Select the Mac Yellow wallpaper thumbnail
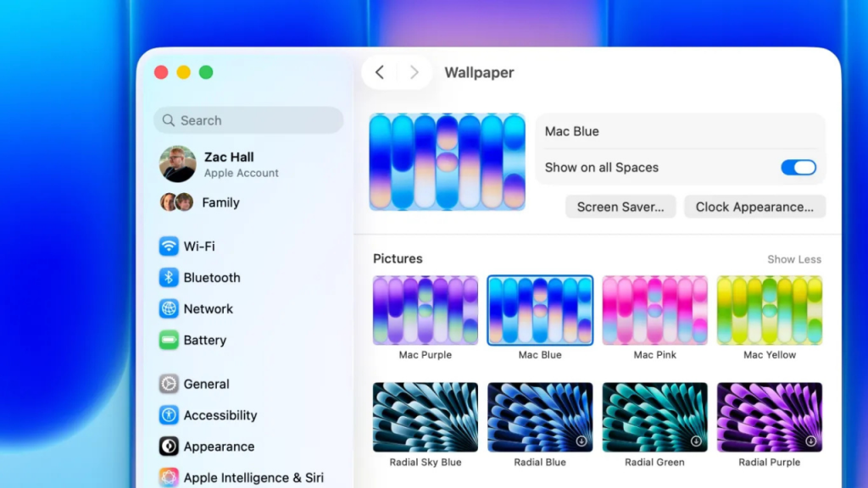 click(769, 310)
